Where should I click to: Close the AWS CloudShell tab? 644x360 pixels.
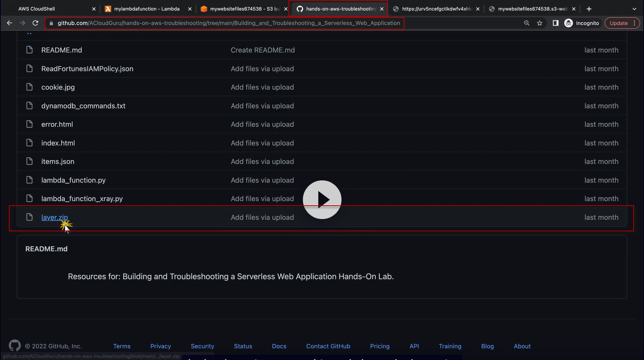94,9
